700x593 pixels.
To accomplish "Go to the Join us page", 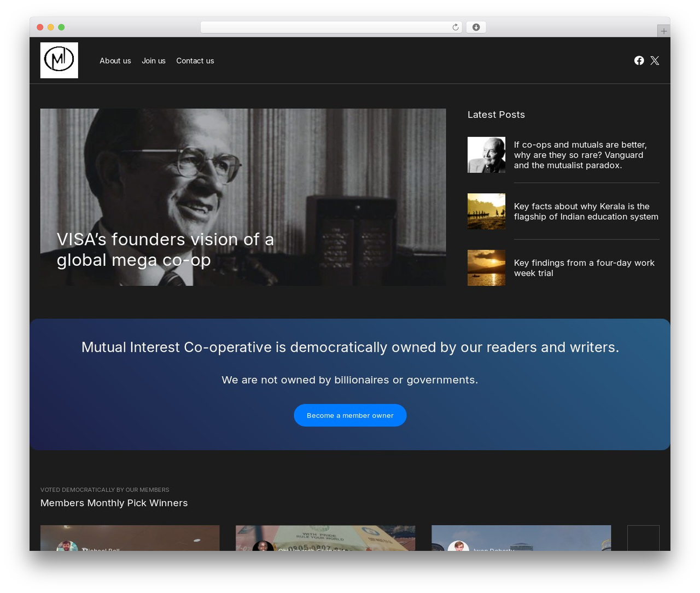I will [x=154, y=61].
